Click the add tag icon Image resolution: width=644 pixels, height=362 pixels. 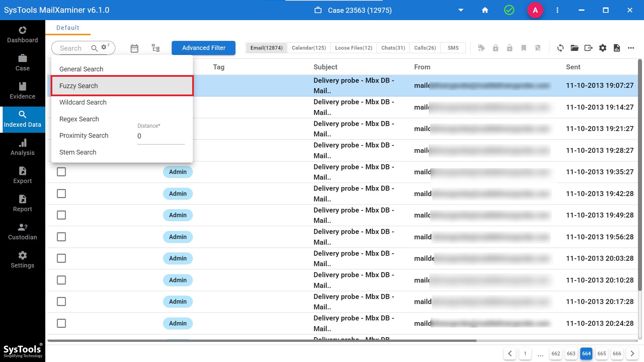[481, 48]
